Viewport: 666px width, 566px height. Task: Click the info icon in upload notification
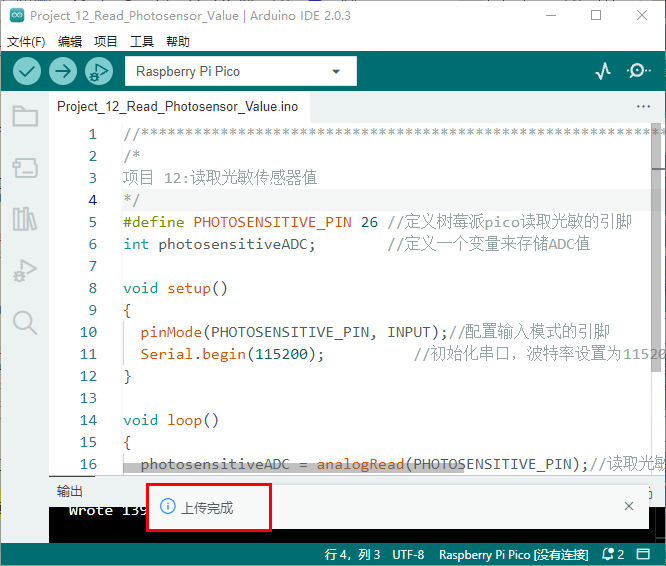tap(167, 506)
